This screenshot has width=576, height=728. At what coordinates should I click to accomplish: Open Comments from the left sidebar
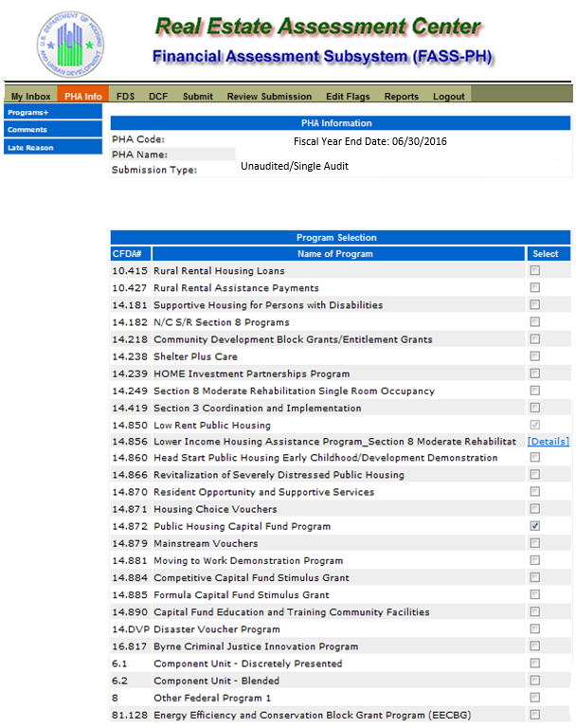[x=27, y=130]
